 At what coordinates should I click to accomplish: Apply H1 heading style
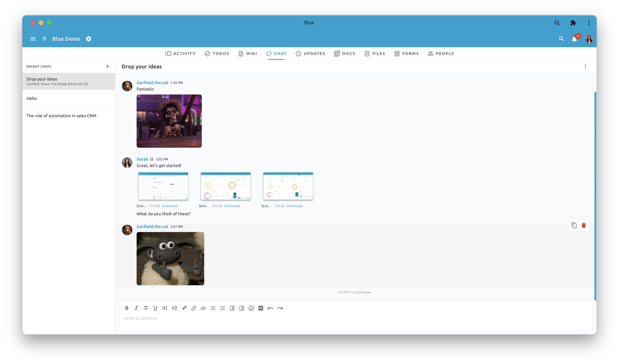[165, 308]
